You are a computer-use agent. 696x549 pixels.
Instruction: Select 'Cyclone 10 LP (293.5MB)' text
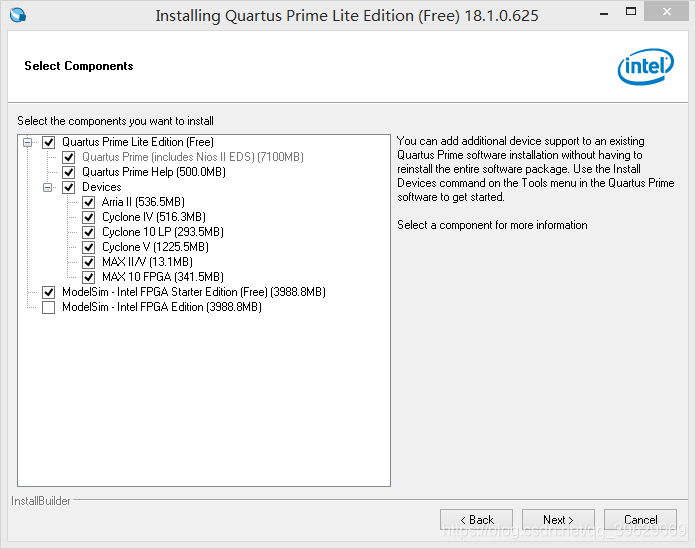pos(162,232)
